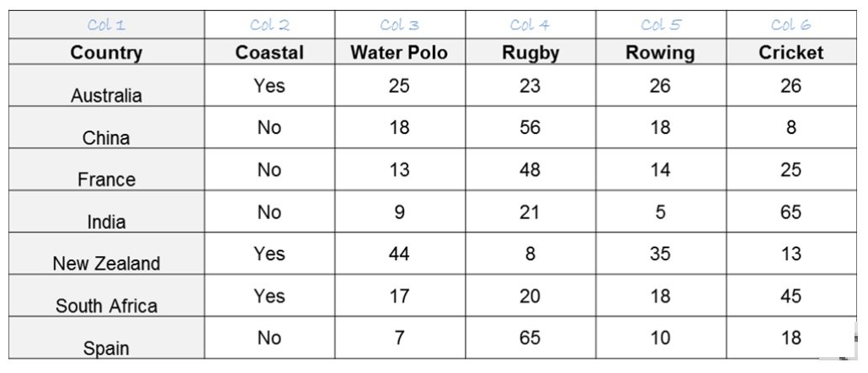Click the Rowing column header

click(660, 52)
